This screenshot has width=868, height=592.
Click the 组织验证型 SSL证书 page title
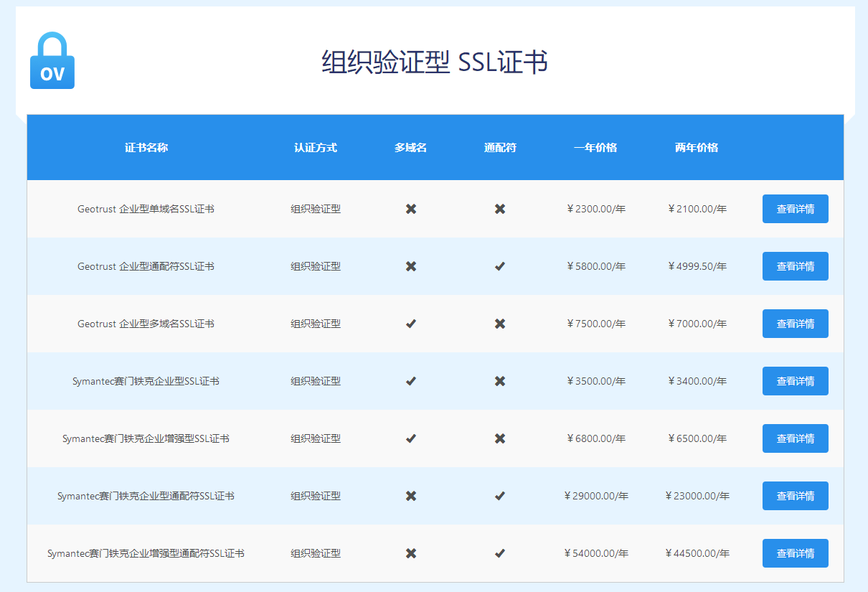(435, 62)
